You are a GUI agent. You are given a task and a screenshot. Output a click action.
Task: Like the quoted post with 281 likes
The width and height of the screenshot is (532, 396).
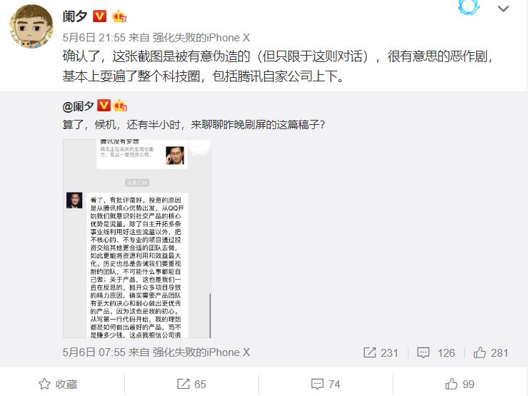coord(491,352)
